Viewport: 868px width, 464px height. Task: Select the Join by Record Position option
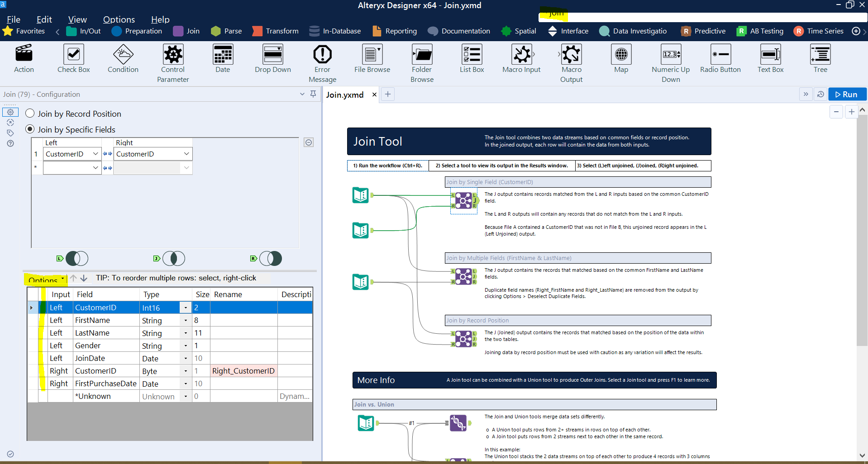pyautogui.click(x=29, y=114)
